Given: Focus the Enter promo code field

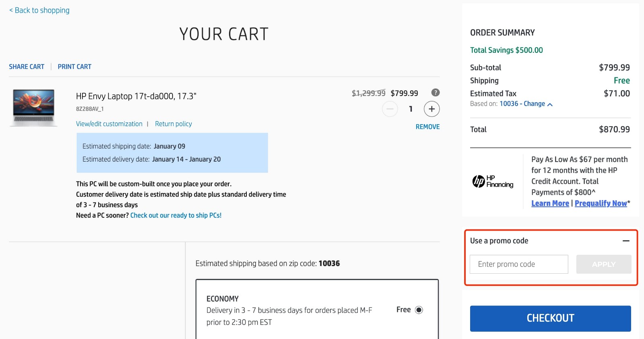Looking at the screenshot, I should point(519,264).
